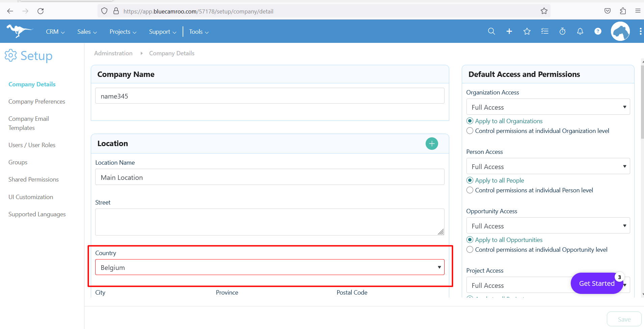Click into the Company Name field
This screenshot has height=329, width=644.
click(x=270, y=96)
